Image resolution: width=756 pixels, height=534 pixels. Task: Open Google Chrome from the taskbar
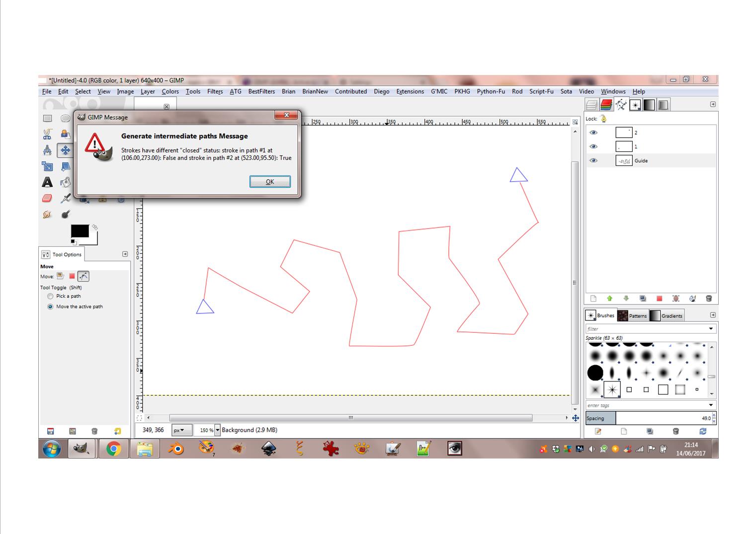coord(113,449)
